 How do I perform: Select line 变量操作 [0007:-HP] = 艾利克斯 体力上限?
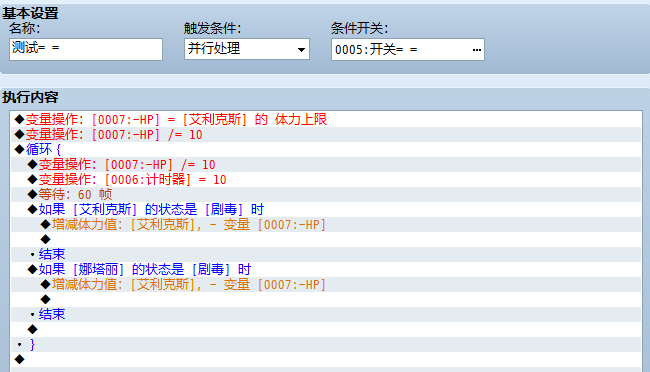325,119
